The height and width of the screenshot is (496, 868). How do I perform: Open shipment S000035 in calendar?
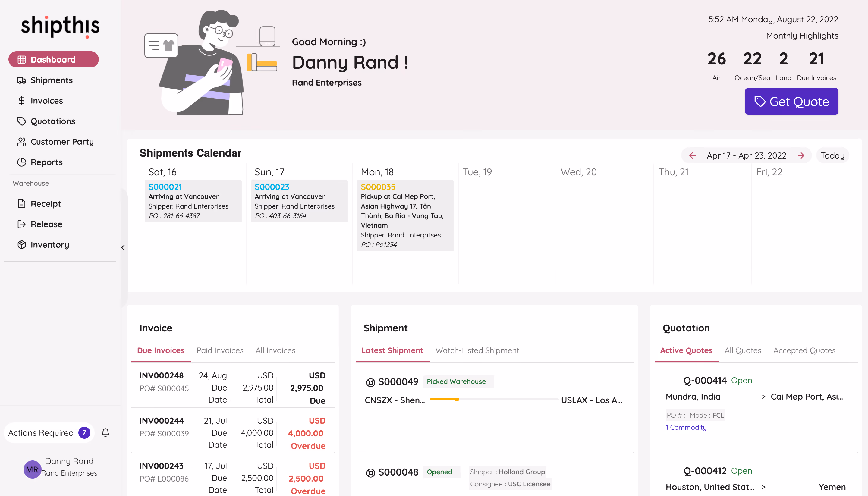tap(378, 187)
